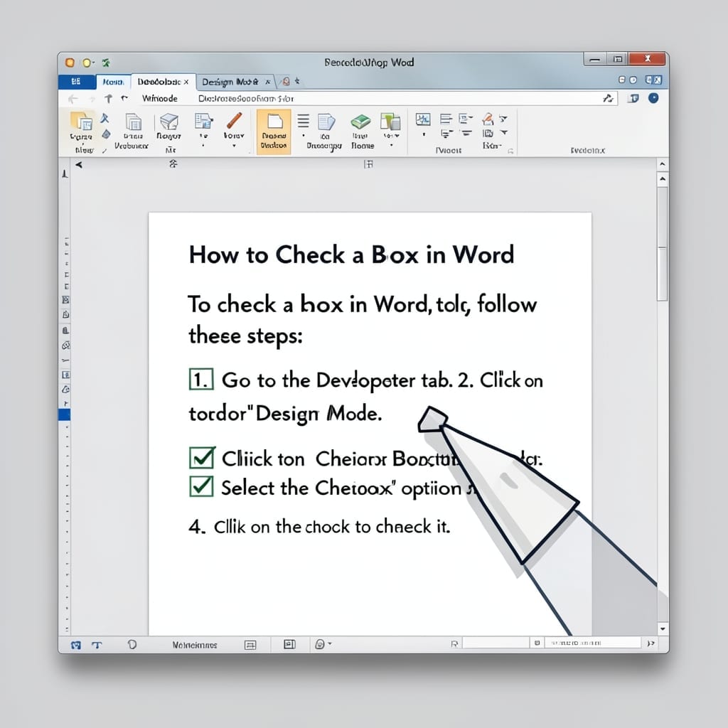Select the orange pencil tool icon

[234, 120]
